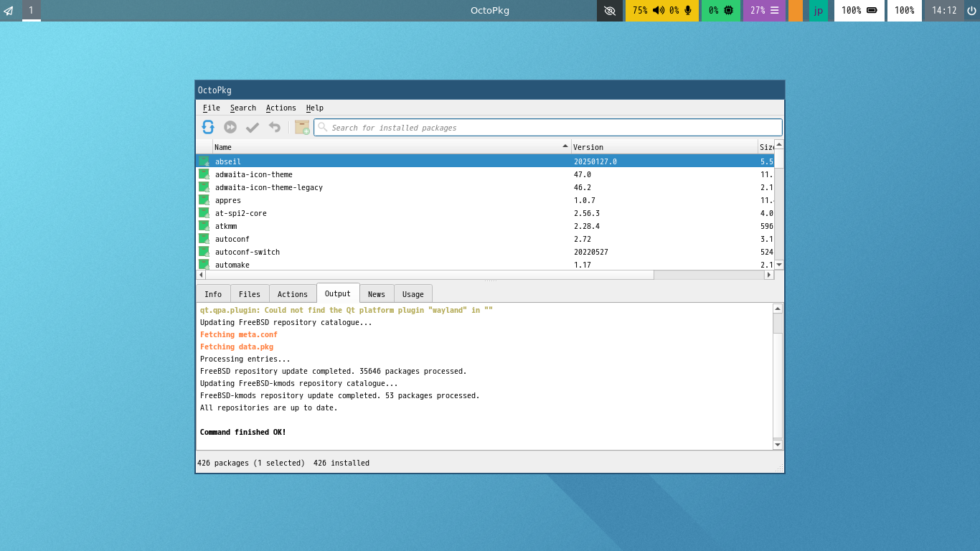
Task: Open the Actions menu in menu bar
Action: (281, 108)
